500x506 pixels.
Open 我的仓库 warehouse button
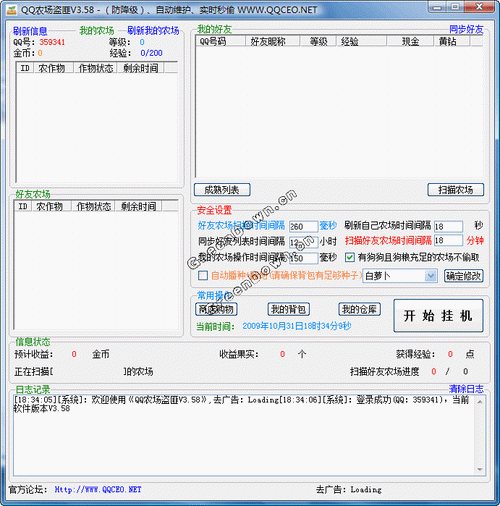360,309
